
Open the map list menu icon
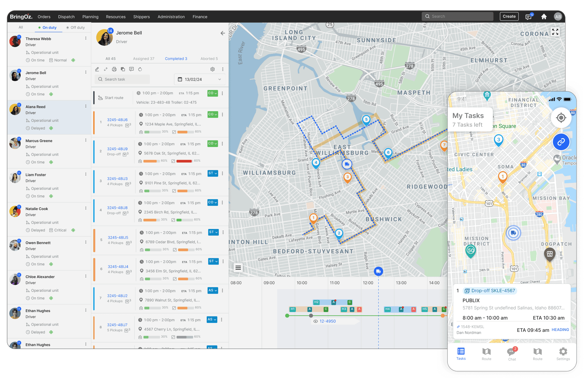(x=238, y=268)
